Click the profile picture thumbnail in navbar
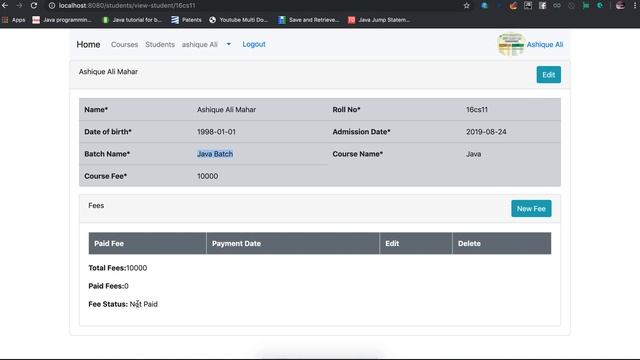The width and height of the screenshot is (640, 360). click(x=511, y=44)
